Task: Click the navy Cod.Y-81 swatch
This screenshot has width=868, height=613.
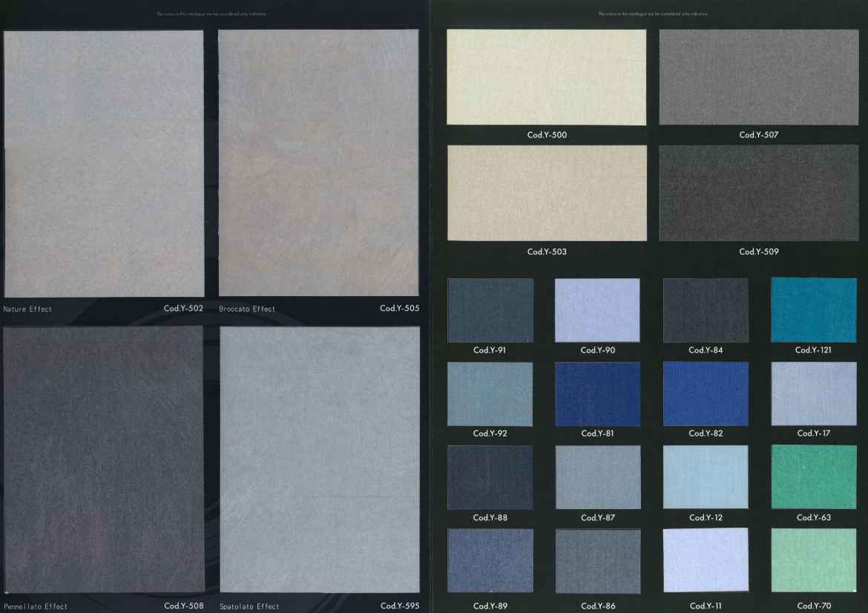Action: tap(597, 394)
